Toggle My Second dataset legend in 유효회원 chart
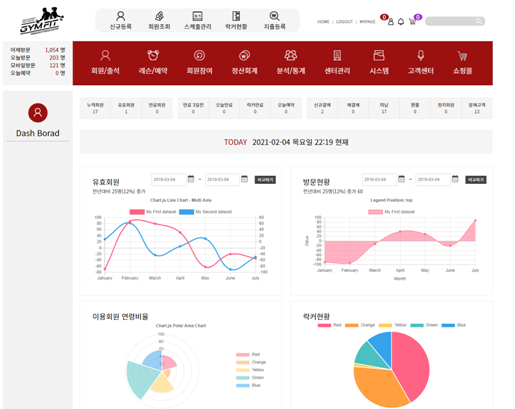This screenshot has height=409, width=515. pos(205,212)
